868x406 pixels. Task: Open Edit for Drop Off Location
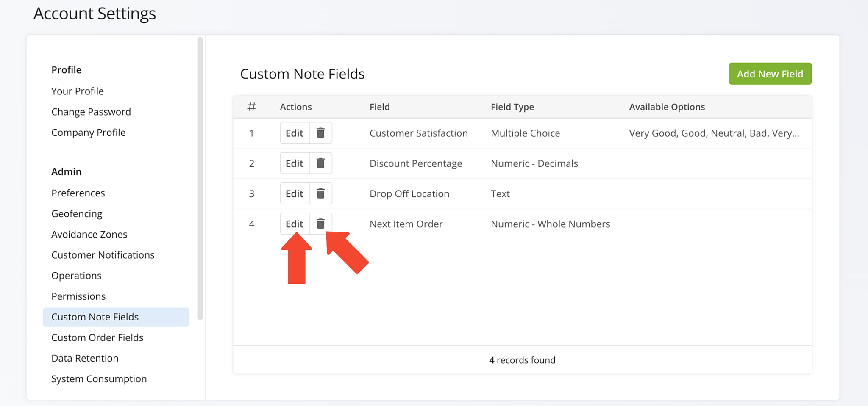point(295,194)
